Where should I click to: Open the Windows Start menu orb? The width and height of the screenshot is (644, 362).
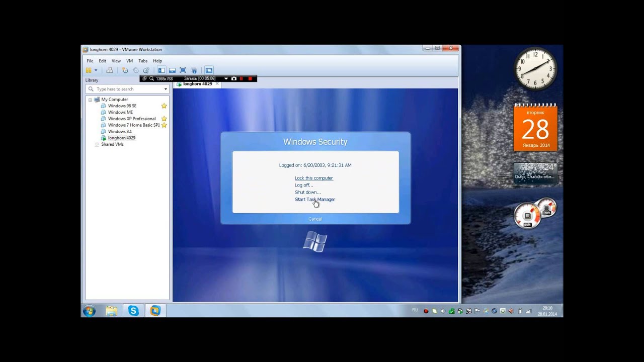coord(89,311)
